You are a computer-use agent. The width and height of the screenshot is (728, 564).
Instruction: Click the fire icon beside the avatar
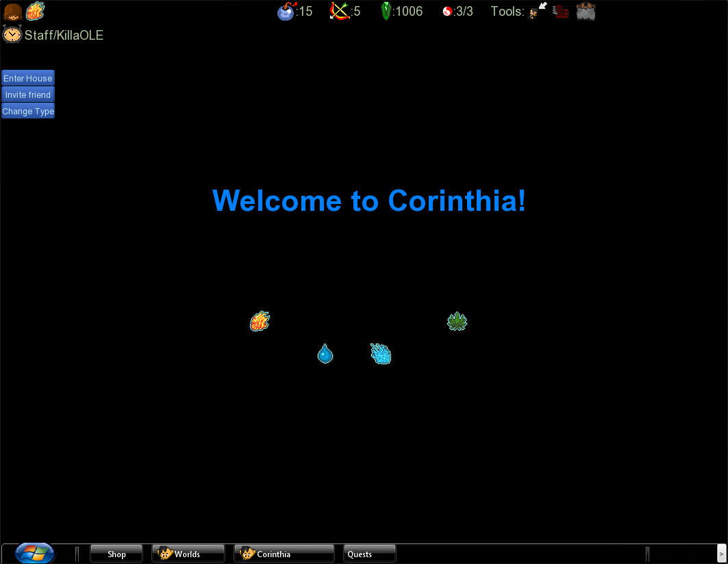[x=35, y=12]
